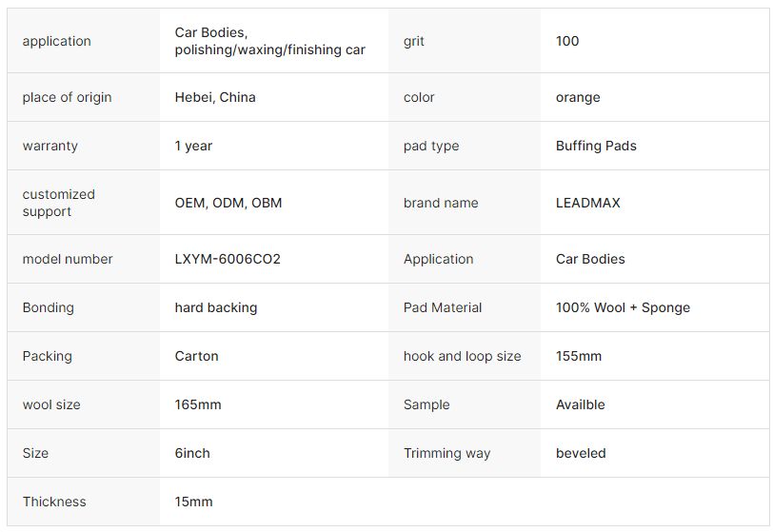Click the 'hard backing' bonding value

pyautogui.click(x=216, y=307)
